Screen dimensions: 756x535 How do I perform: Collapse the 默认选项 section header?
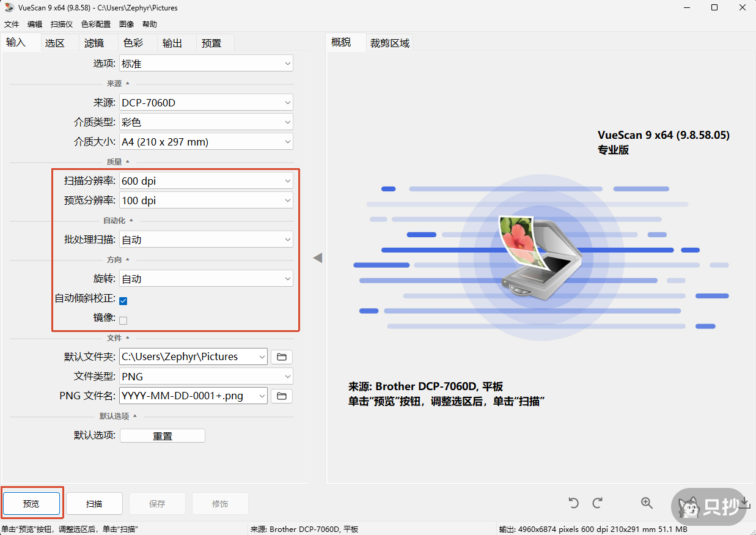coord(118,416)
